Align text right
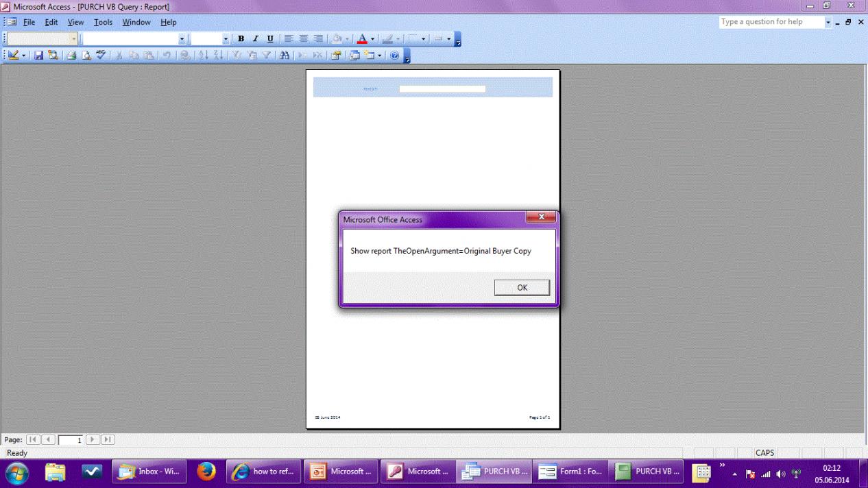868x488 pixels. click(x=317, y=39)
